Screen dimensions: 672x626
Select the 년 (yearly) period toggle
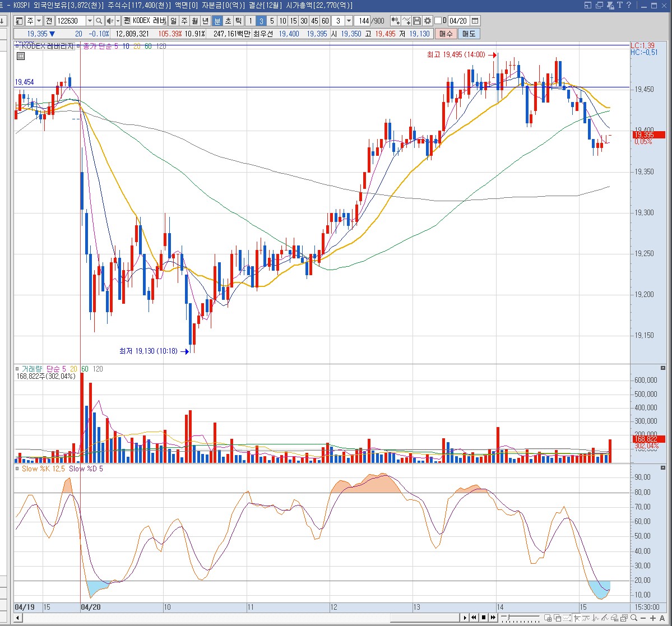[x=206, y=21]
